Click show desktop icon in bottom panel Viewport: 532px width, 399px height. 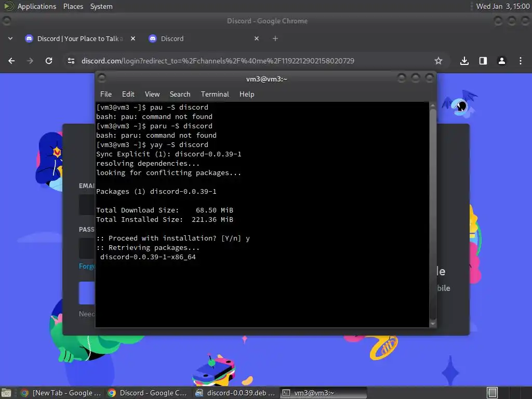6,393
